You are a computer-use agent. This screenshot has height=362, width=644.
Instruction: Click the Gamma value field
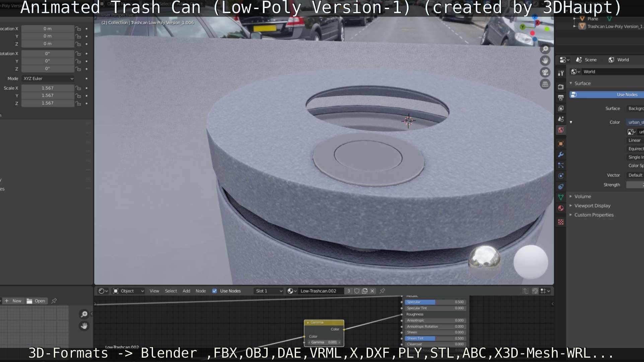click(x=324, y=342)
